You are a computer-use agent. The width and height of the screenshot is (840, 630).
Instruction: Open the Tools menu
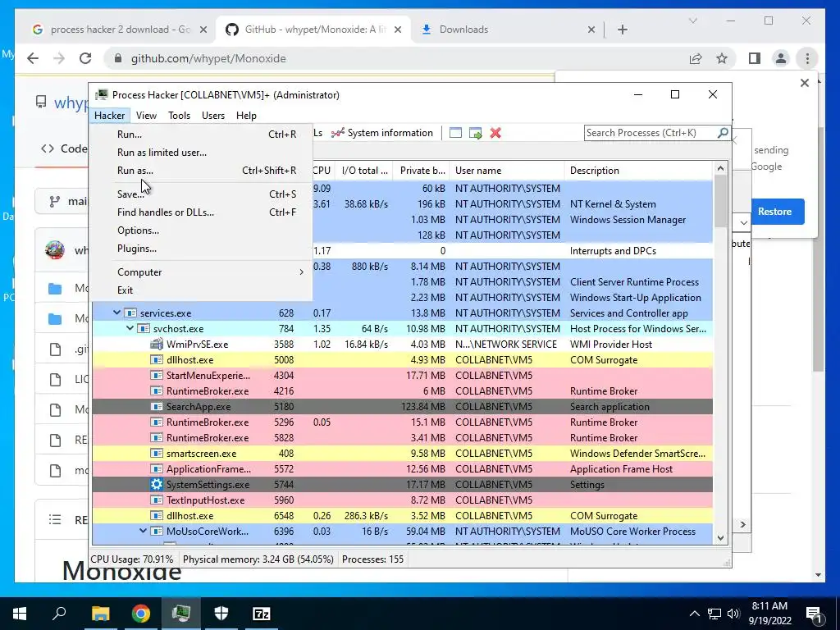(x=179, y=116)
